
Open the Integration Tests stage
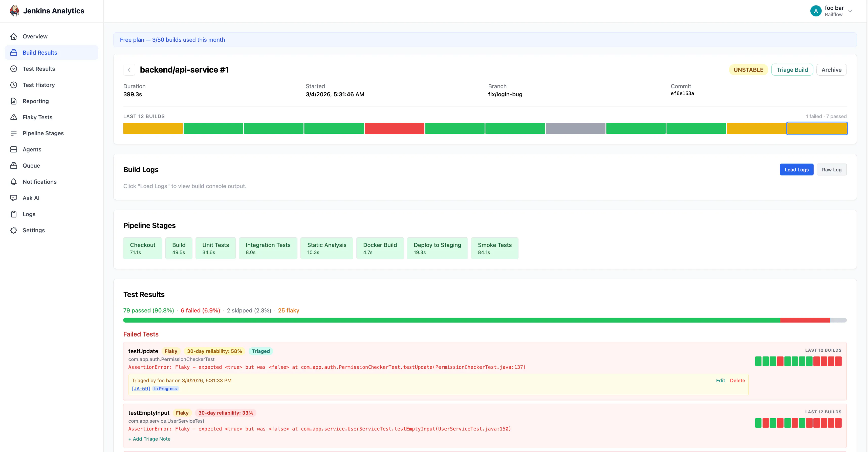268,248
